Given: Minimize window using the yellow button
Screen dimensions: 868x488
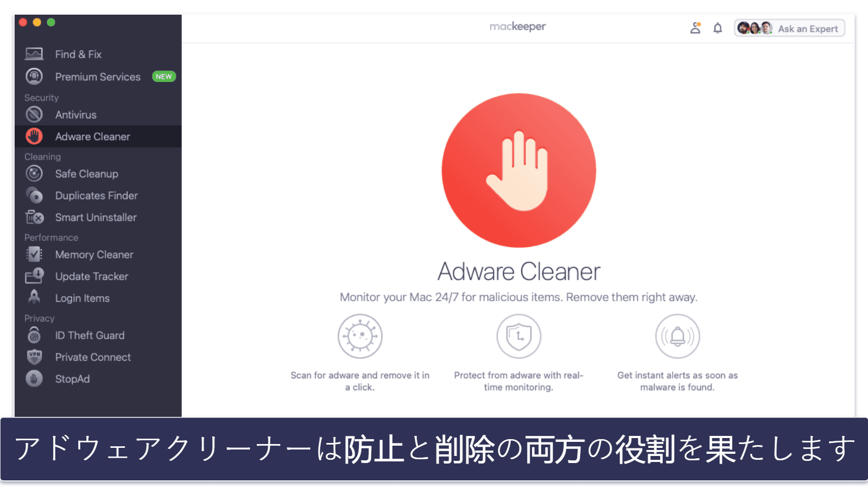Looking at the screenshot, I should tap(37, 22).
